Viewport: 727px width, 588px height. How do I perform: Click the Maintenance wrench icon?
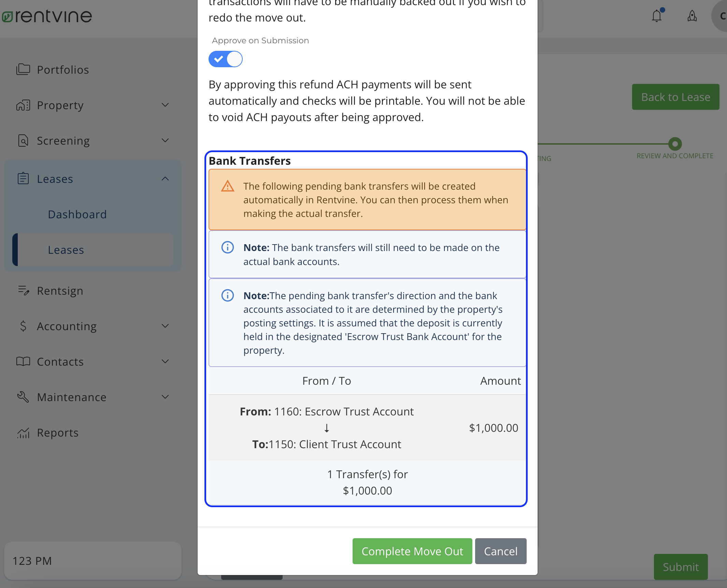[x=23, y=397]
